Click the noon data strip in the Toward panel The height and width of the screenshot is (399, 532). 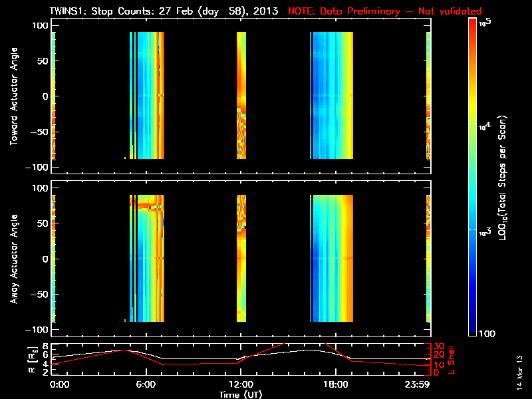point(241,95)
